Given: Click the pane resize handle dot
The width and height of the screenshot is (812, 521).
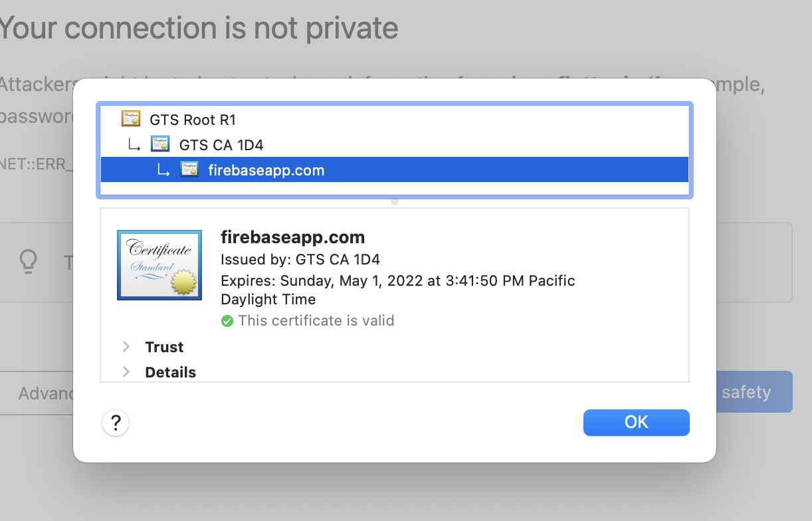Looking at the screenshot, I should point(394,201).
